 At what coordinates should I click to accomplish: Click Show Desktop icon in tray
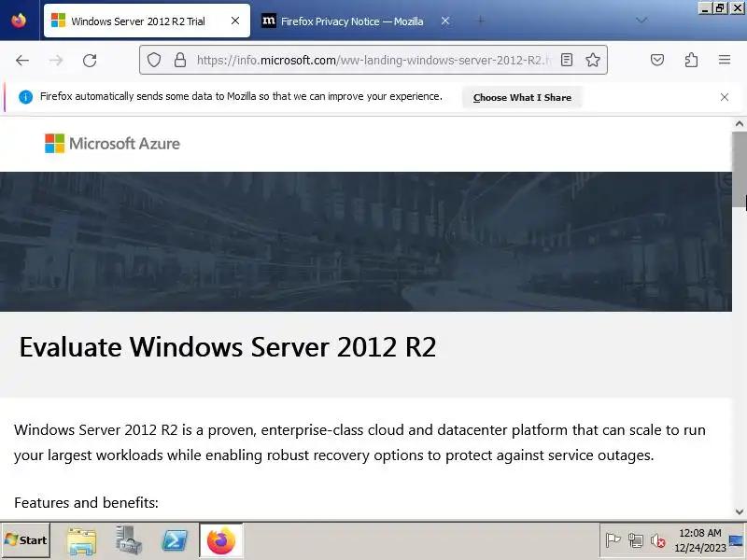[x=736, y=540]
